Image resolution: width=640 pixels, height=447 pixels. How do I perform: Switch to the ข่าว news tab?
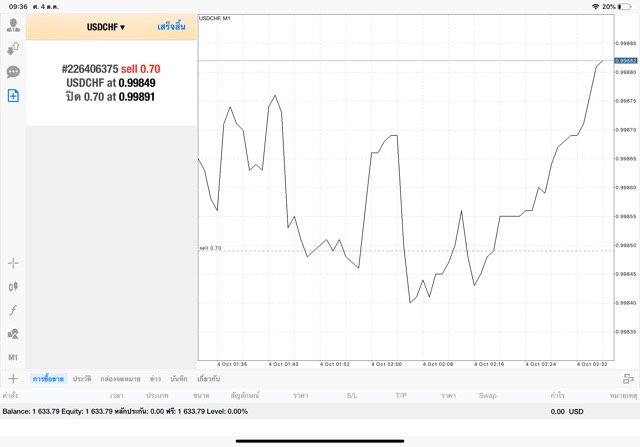coord(155,379)
